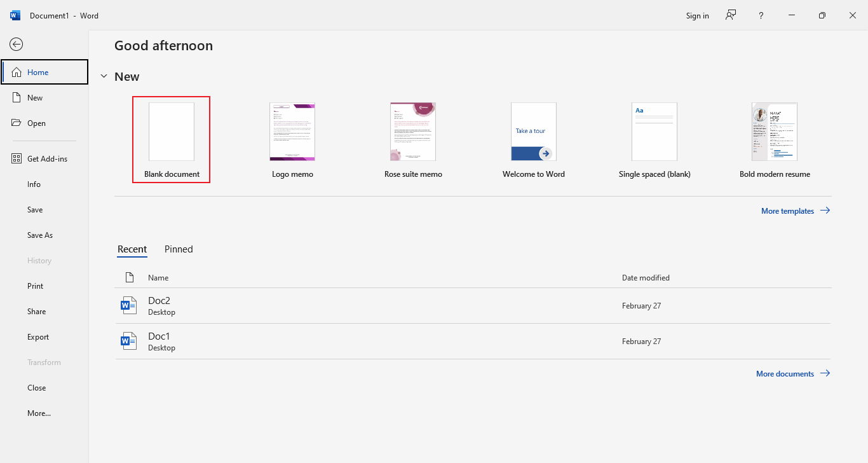The height and width of the screenshot is (463, 868).
Task: Open the account profile icon
Action: point(730,15)
